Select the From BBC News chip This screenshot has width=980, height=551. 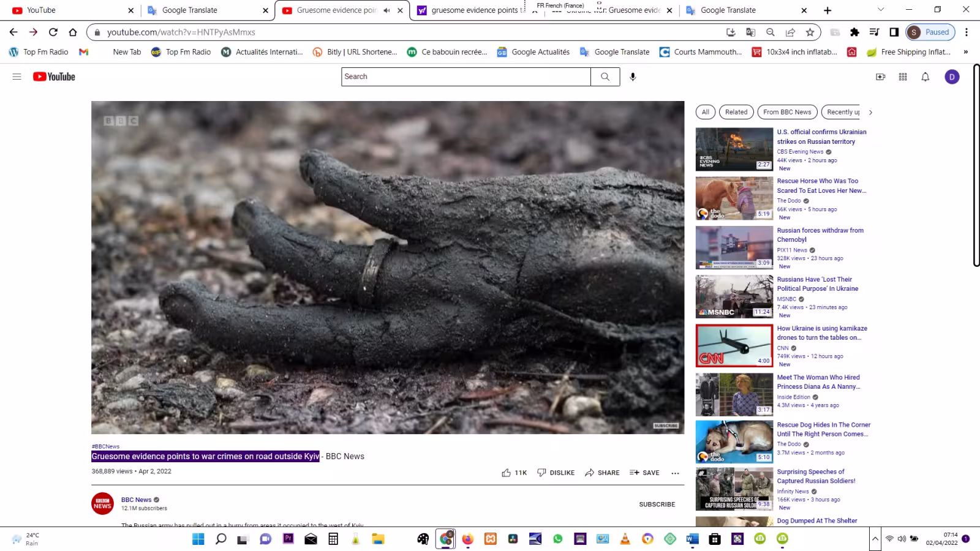click(787, 112)
